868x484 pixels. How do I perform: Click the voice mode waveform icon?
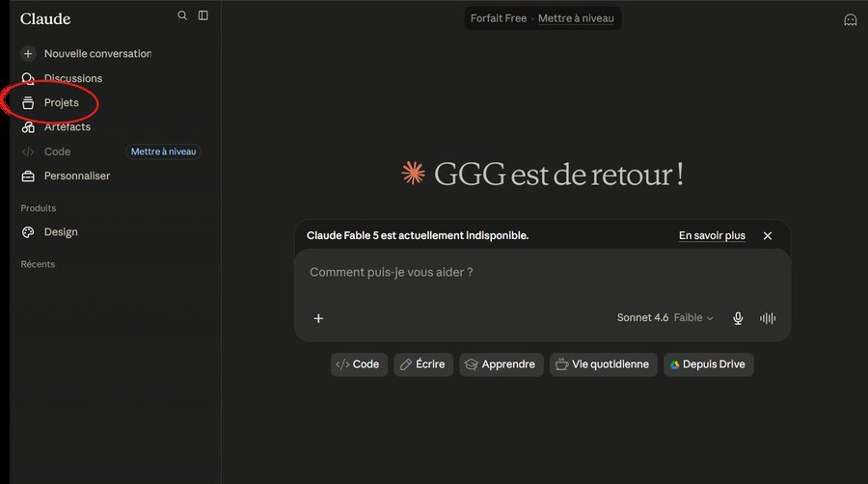tap(768, 318)
